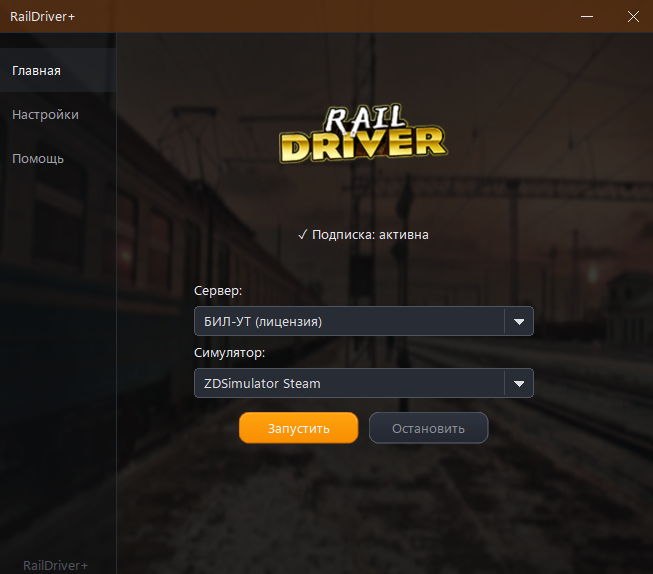Click the Симулятор: label
The width and height of the screenshot is (653, 574).
229,352
